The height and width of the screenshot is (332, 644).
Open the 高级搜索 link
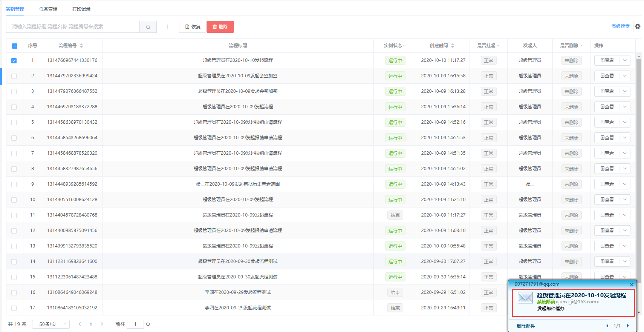click(x=620, y=26)
